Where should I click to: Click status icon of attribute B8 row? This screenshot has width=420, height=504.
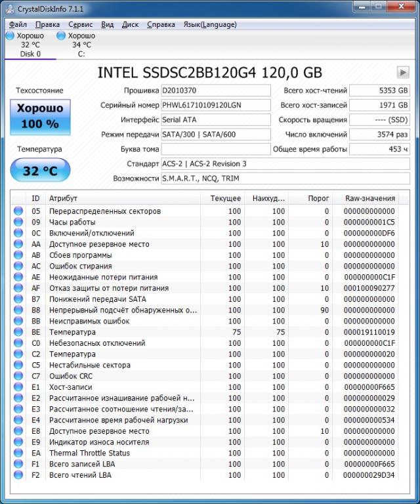pyautogui.click(x=18, y=310)
